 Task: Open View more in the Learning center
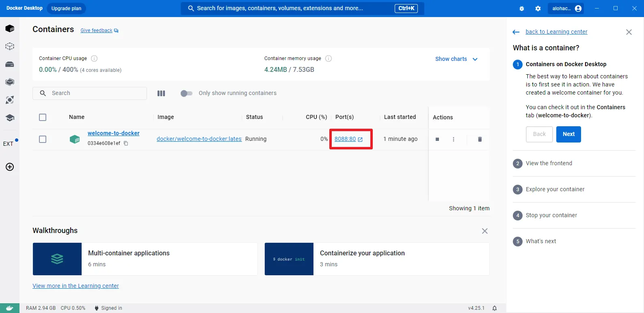[76, 286]
